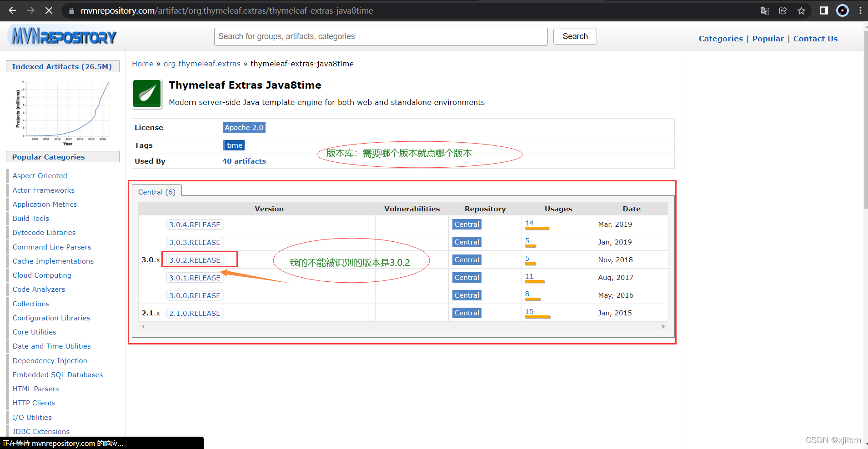Open the 11 usages link

[529, 276]
